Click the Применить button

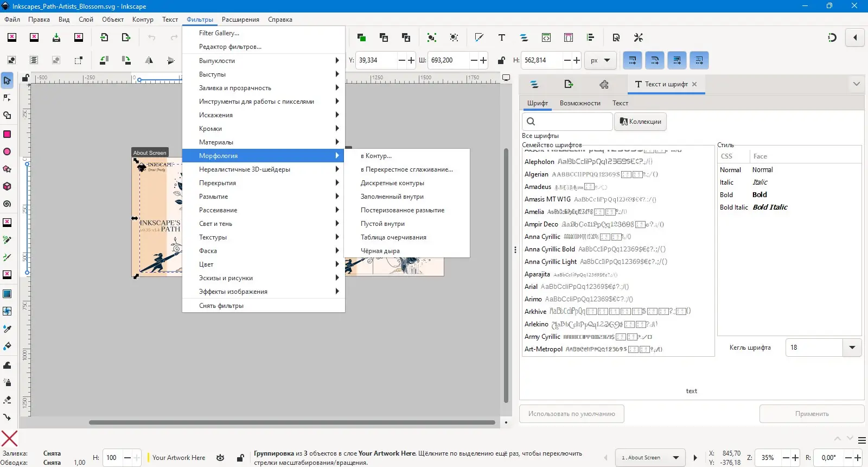(x=812, y=414)
